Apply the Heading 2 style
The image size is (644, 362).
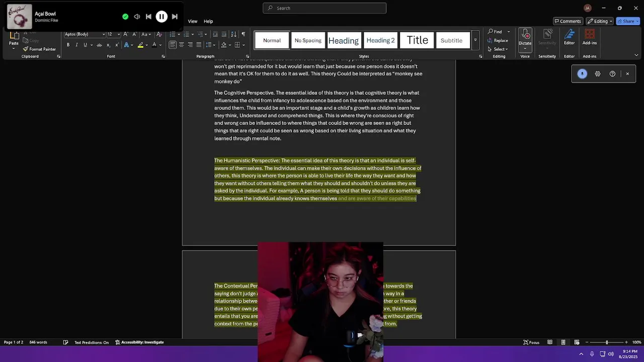[x=380, y=40]
